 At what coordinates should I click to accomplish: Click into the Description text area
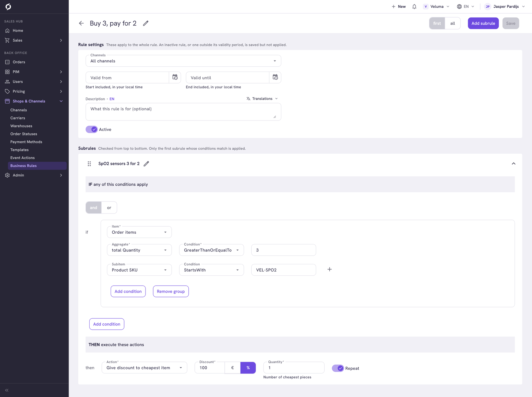click(x=183, y=112)
